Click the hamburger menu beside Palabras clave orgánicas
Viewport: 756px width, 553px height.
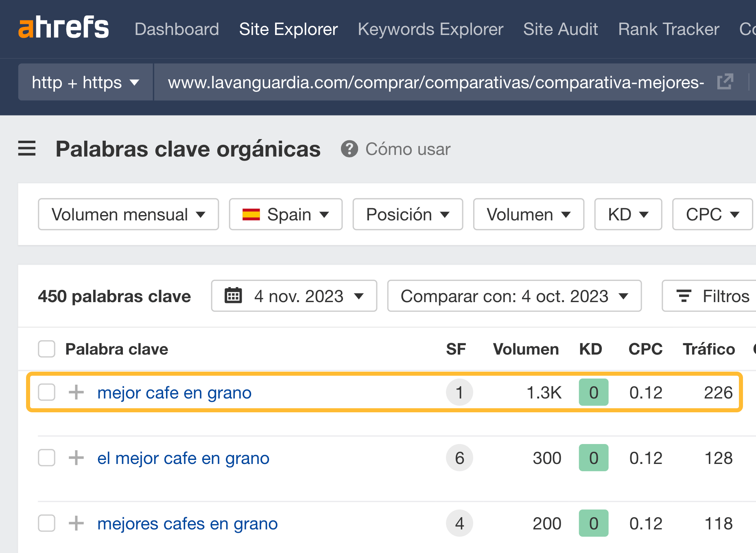click(x=27, y=149)
